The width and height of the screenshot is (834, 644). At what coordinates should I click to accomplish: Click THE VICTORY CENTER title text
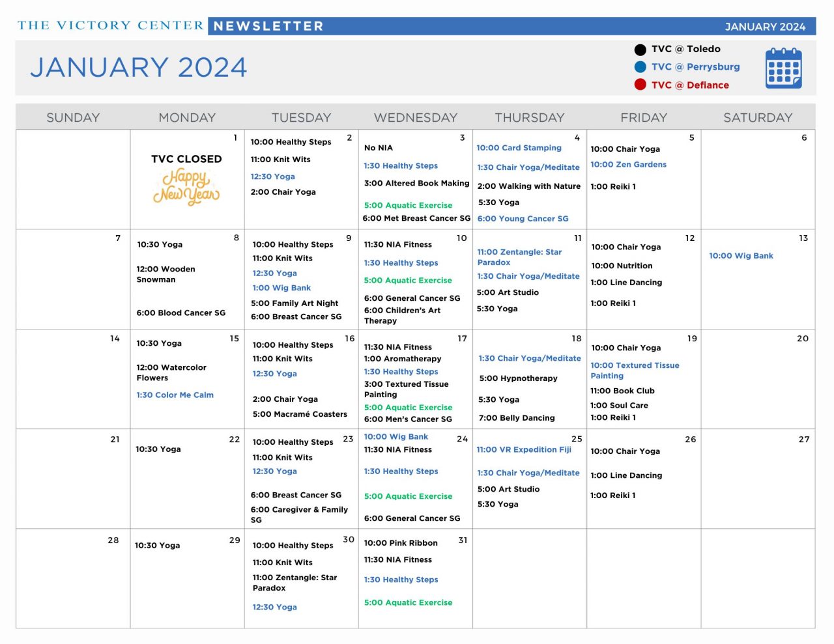point(109,25)
